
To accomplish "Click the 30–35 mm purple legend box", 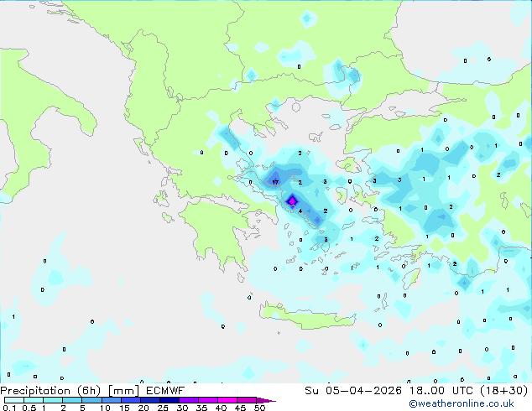I will point(189,400).
